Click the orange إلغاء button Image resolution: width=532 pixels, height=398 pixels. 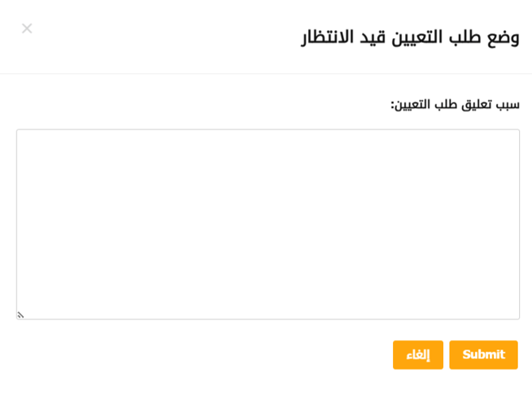click(418, 355)
